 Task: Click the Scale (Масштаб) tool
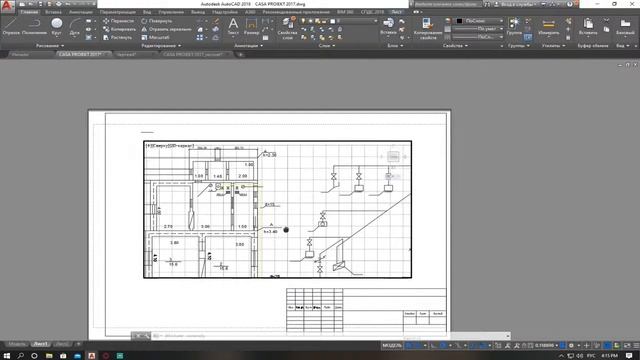tap(156, 37)
